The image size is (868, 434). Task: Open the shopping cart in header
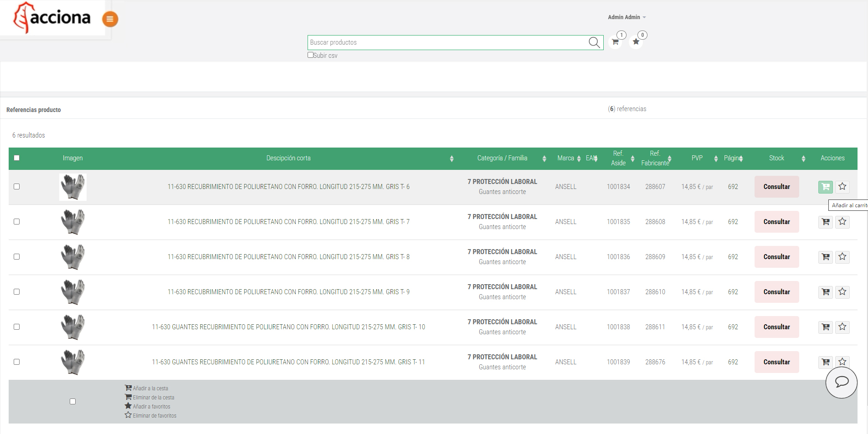(615, 42)
